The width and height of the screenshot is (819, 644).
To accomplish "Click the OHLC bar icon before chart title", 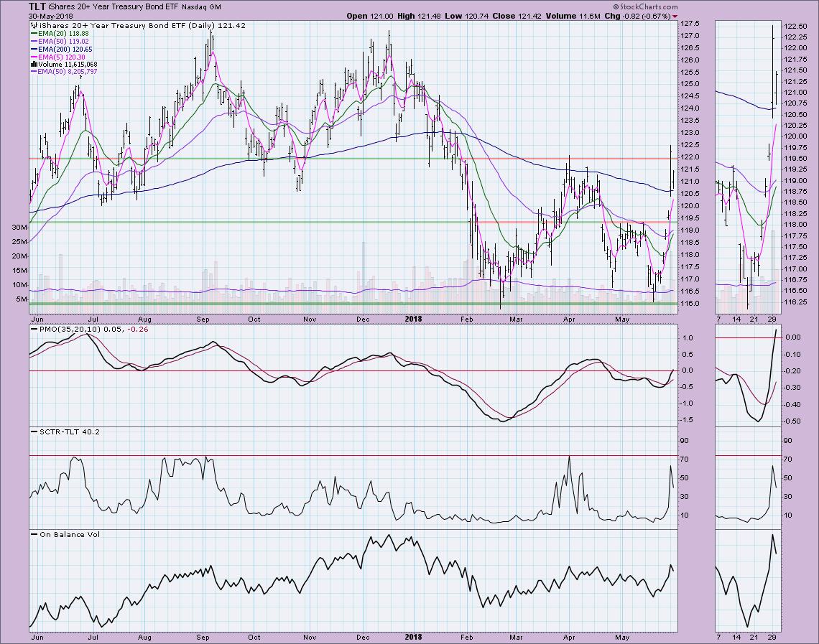I will tap(32, 25).
